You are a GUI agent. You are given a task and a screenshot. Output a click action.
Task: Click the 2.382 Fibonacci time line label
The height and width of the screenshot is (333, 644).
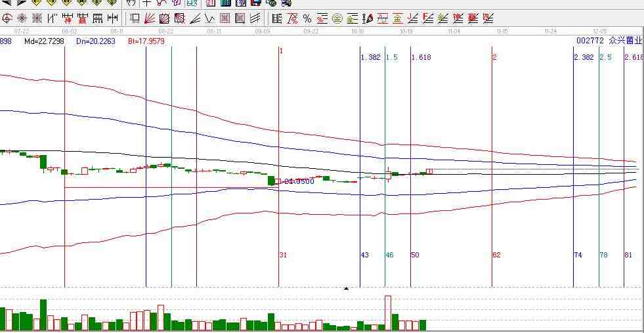click(x=583, y=58)
